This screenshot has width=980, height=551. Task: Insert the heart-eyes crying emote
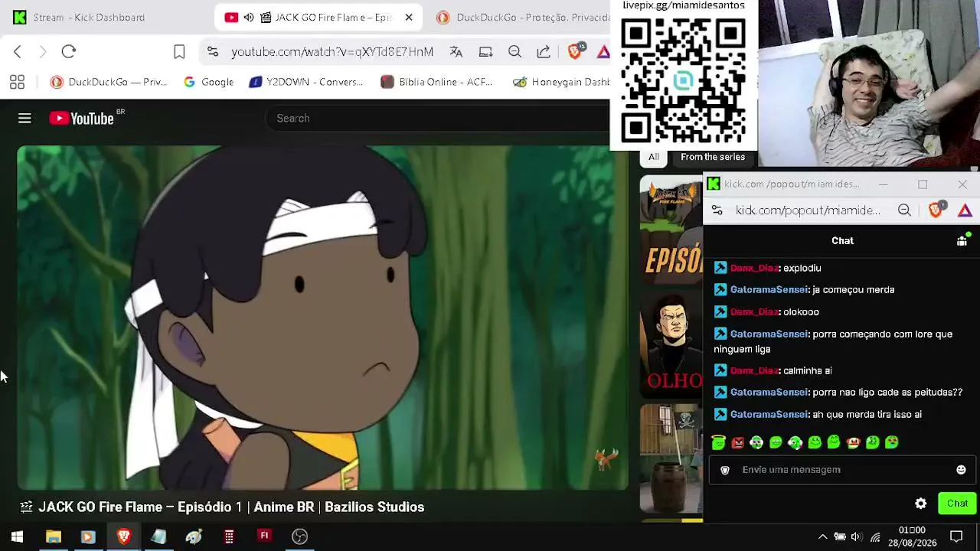(891, 442)
